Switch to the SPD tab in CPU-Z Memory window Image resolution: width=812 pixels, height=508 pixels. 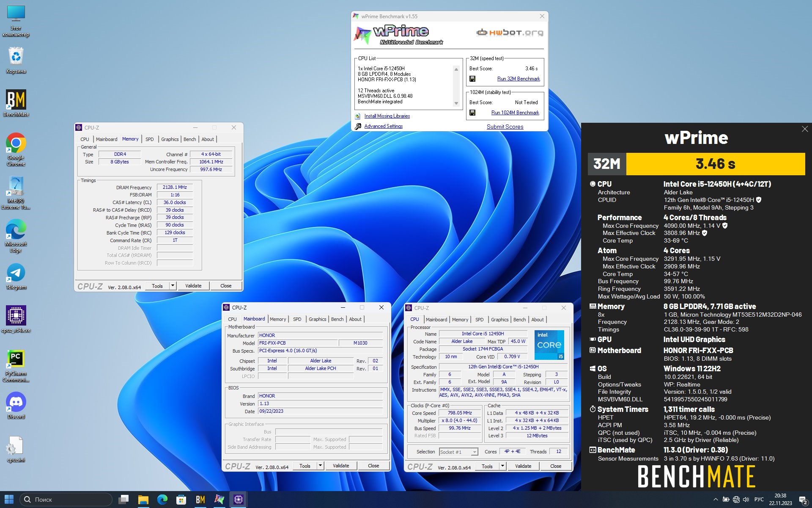tap(150, 139)
